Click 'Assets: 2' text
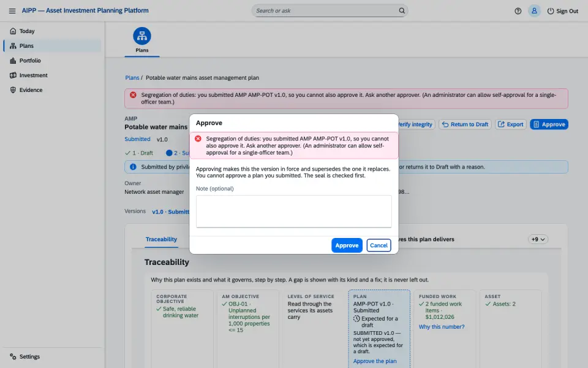 click(504, 304)
